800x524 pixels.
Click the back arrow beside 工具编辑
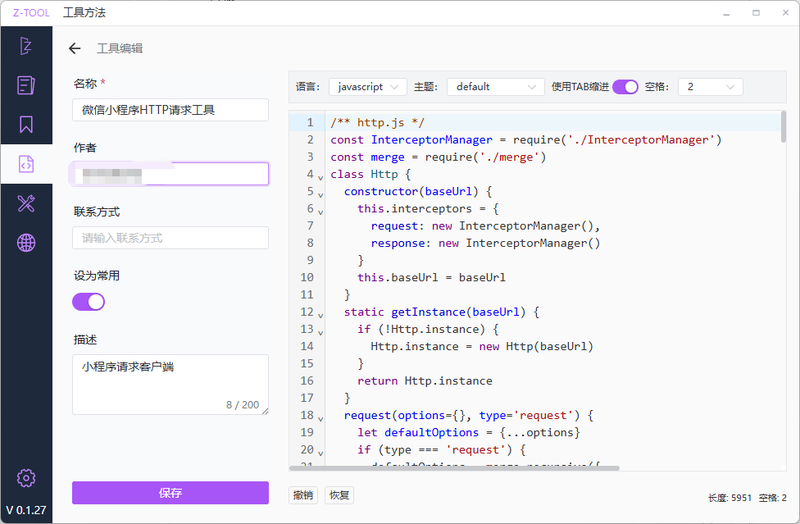click(x=75, y=48)
